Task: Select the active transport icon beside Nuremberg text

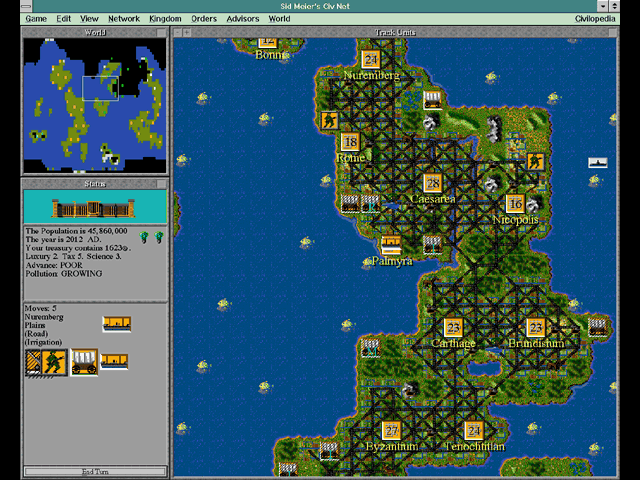Action: [x=117, y=324]
